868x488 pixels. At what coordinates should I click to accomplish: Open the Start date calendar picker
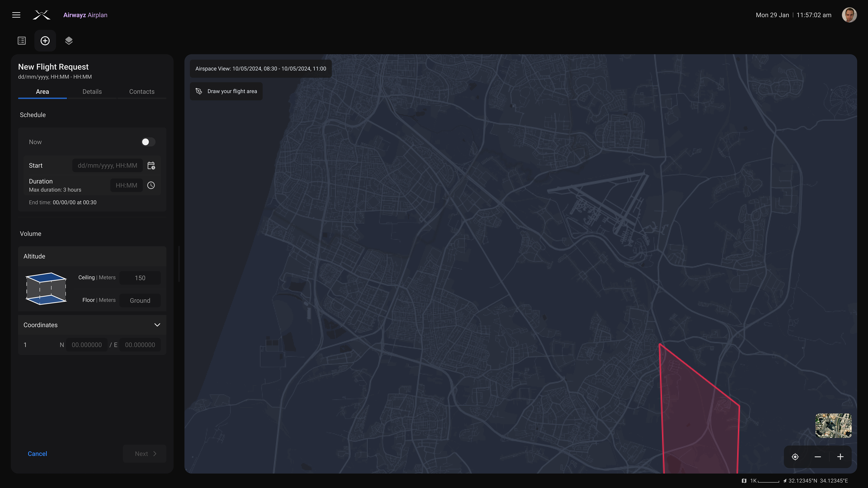(151, 166)
